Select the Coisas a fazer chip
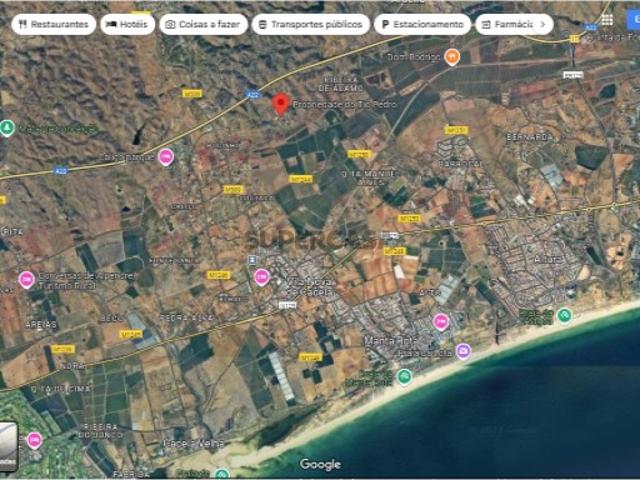 (203, 24)
